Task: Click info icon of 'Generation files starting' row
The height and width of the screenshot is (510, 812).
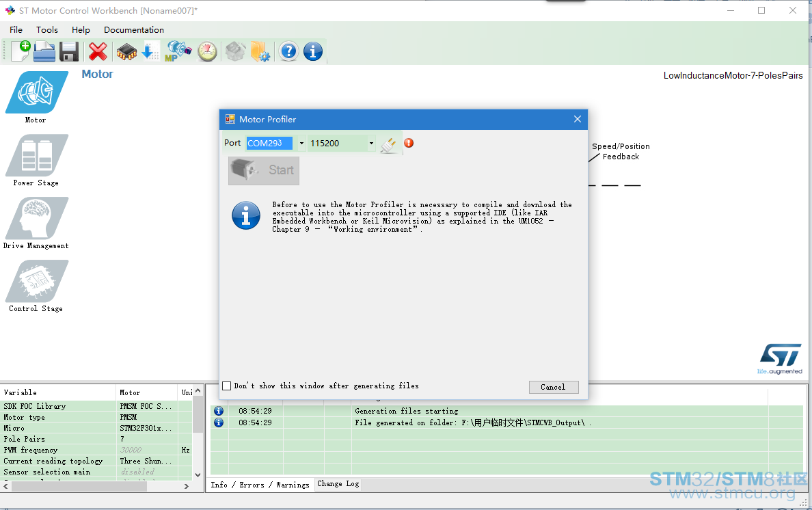Action: point(219,411)
